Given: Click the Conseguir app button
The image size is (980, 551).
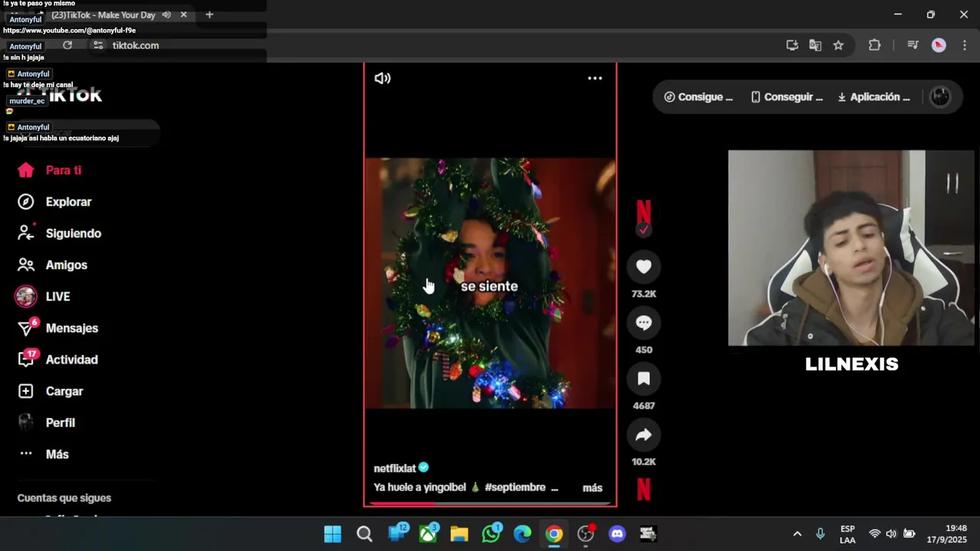Looking at the screenshot, I should point(787,97).
